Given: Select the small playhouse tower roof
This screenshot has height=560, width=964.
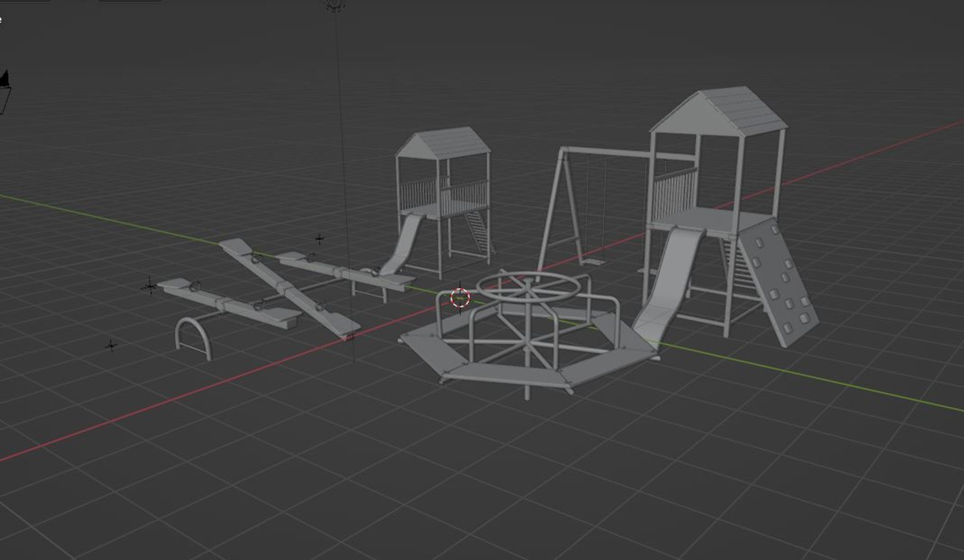Looking at the screenshot, I should coord(443,142).
